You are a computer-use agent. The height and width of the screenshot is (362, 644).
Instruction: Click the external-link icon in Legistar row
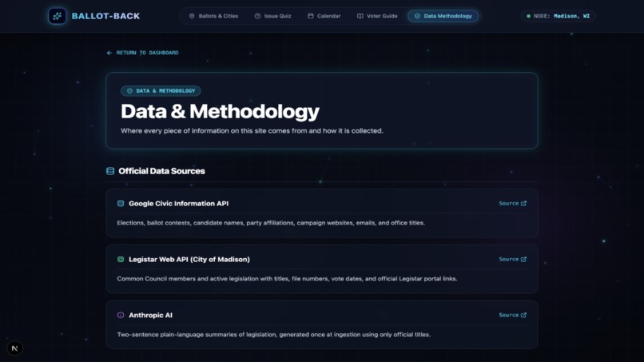point(523,259)
